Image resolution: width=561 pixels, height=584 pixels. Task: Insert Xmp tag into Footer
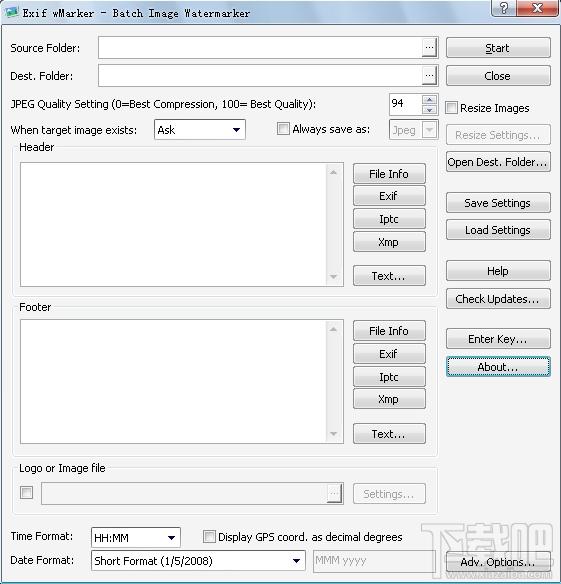[389, 399]
